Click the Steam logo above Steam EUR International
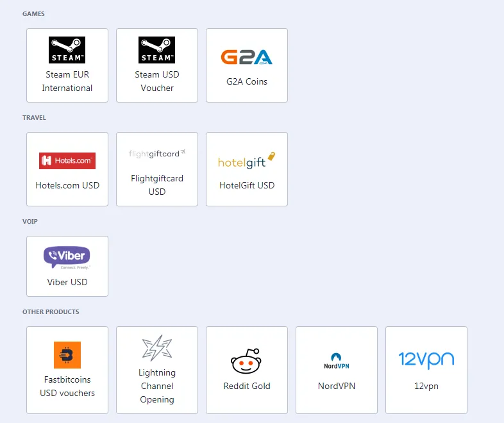Viewport: 504px width, 423px height. pyautogui.click(x=67, y=50)
